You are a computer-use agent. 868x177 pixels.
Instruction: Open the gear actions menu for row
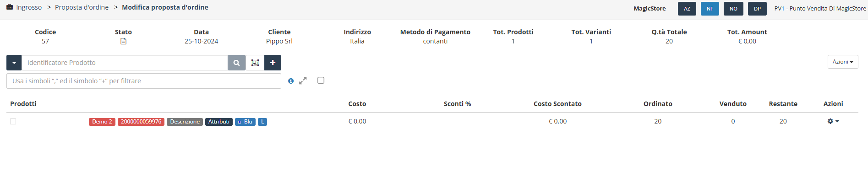pos(833,121)
